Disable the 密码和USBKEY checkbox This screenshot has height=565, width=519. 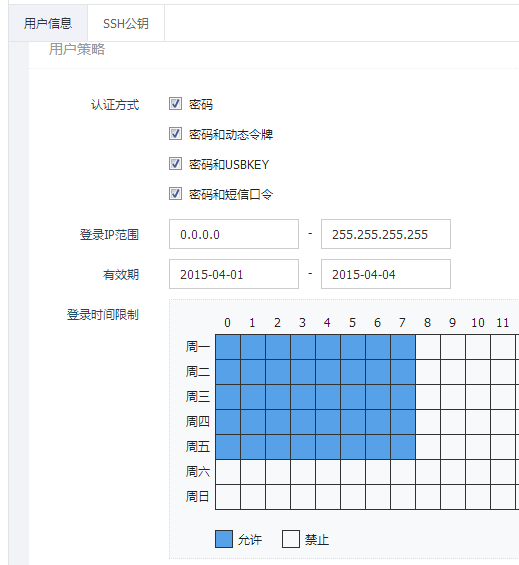click(175, 164)
